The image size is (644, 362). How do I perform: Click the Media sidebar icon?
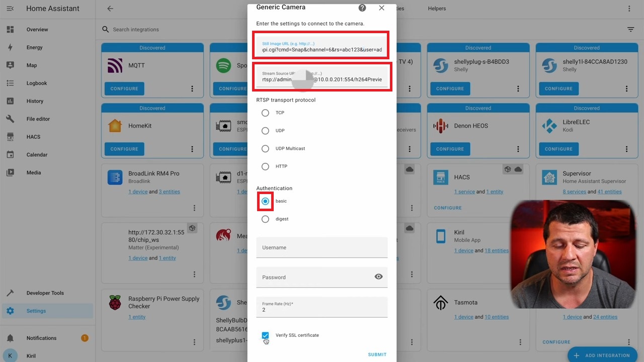pos(10,172)
